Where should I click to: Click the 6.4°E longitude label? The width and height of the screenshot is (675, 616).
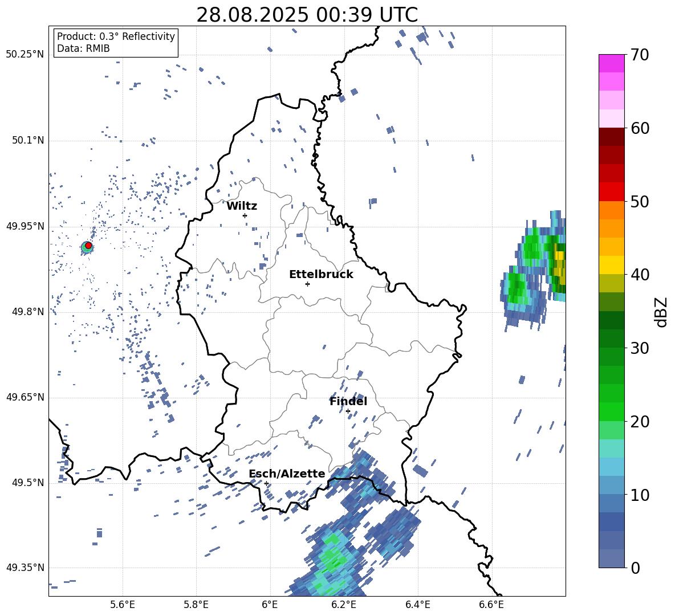point(417,605)
